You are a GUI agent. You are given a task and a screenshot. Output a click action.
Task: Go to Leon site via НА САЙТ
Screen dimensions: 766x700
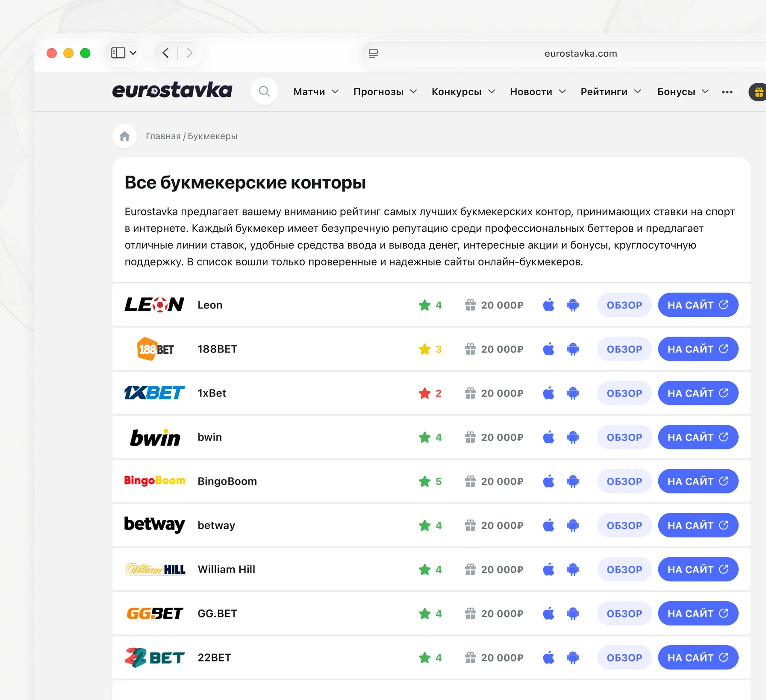(x=698, y=305)
